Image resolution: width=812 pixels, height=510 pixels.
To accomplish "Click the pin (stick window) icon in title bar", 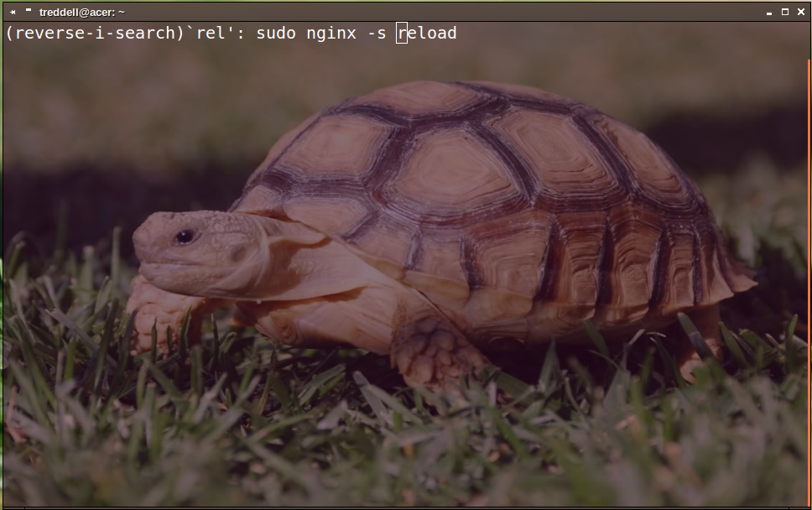I will (x=13, y=12).
